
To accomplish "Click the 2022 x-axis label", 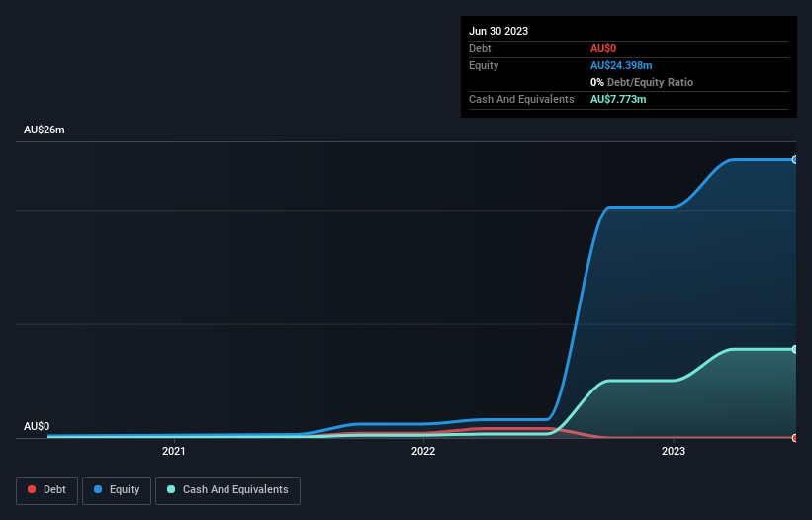I will pyautogui.click(x=423, y=451).
